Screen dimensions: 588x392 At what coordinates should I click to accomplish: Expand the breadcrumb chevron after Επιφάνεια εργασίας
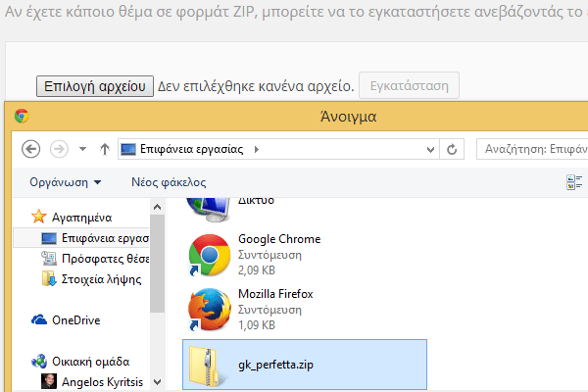[257, 149]
